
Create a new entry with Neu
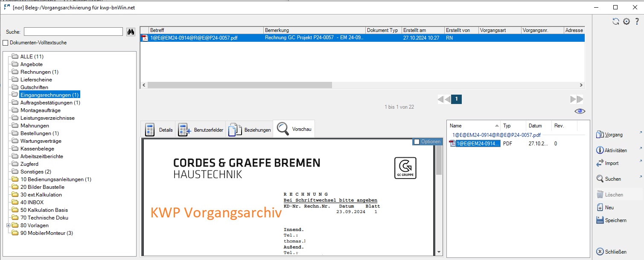(x=606, y=208)
